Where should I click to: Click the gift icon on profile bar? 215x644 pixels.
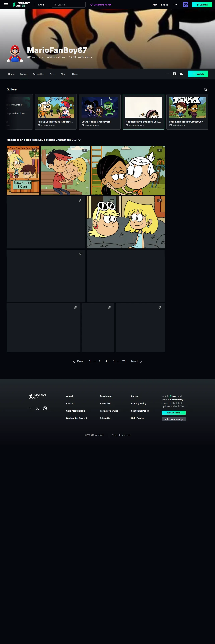pyautogui.click(x=174, y=74)
